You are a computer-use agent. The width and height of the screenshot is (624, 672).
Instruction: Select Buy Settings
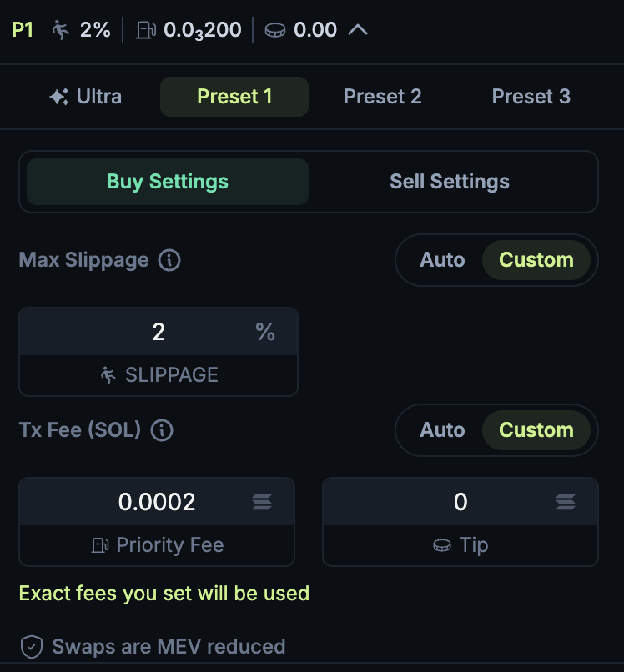pos(168,182)
